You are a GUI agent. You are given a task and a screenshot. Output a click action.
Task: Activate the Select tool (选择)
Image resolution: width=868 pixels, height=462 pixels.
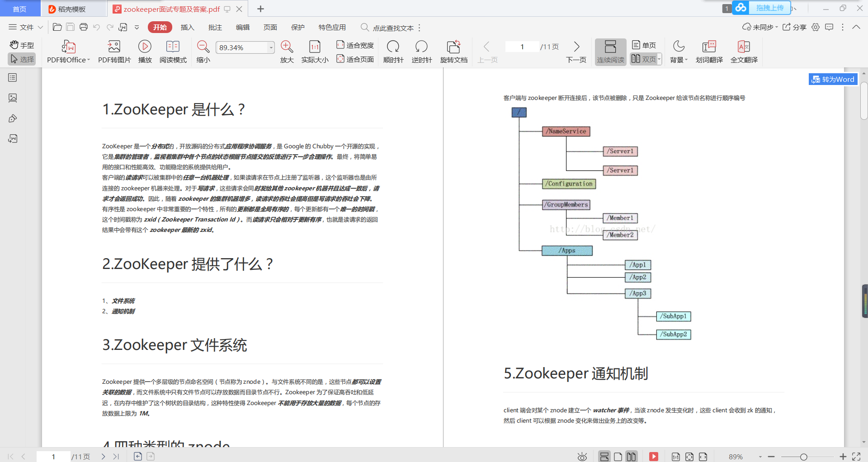pos(22,59)
